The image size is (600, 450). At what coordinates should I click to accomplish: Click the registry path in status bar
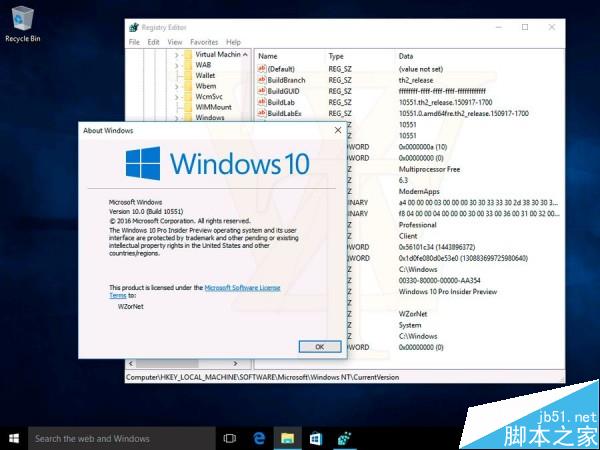(x=262, y=377)
